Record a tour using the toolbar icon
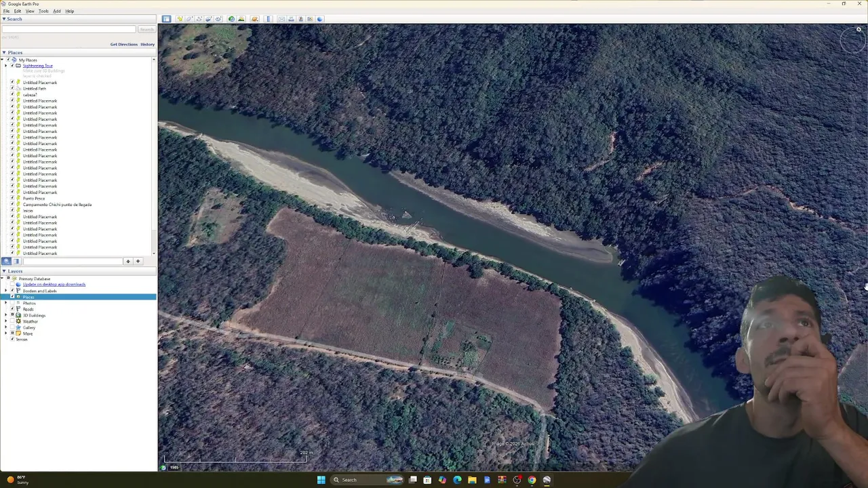 click(x=218, y=19)
